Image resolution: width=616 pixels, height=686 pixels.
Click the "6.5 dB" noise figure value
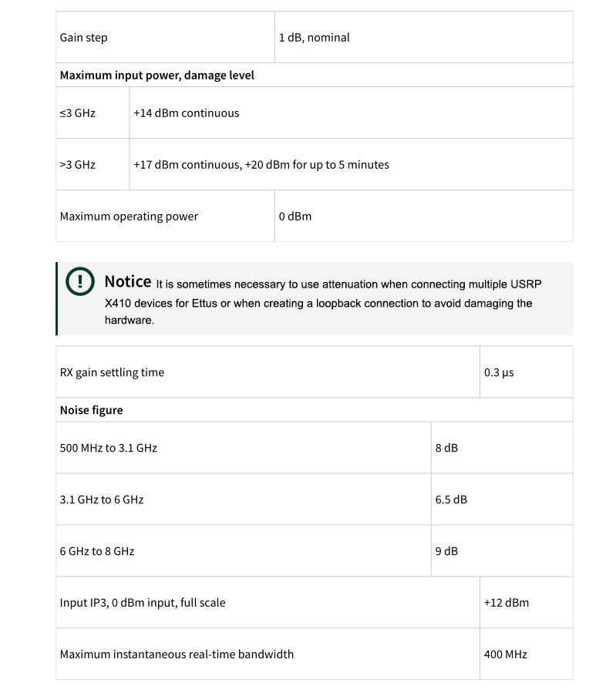click(x=451, y=499)
